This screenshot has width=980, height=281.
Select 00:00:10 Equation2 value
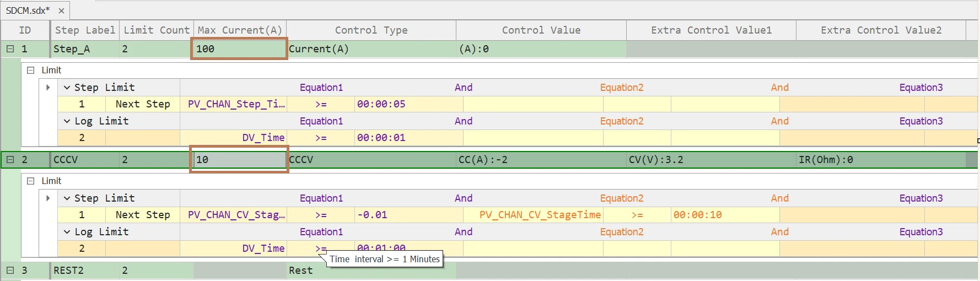point(725,215)
